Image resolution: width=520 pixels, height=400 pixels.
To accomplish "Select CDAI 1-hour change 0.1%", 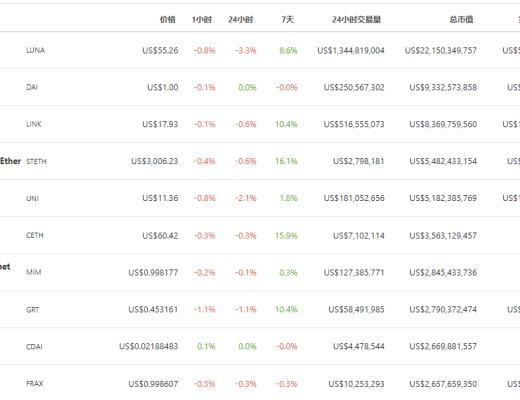I will click(x=206, y=346).
